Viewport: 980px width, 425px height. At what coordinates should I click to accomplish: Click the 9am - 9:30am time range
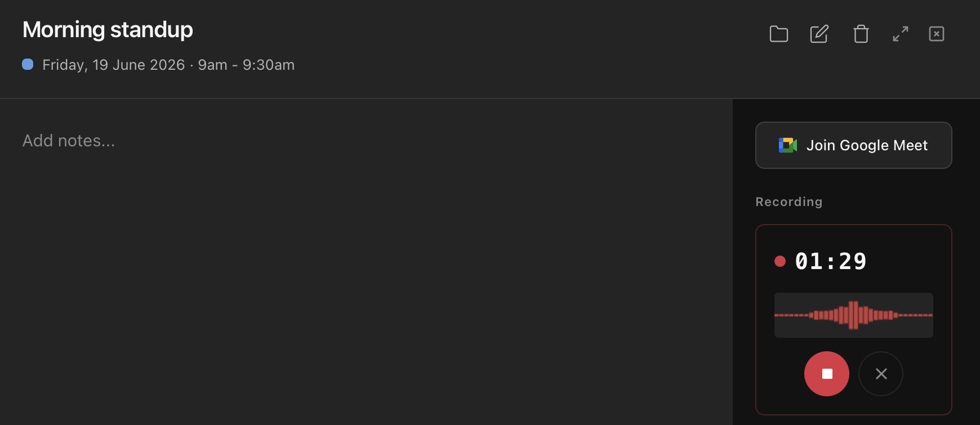click(246, 65)
